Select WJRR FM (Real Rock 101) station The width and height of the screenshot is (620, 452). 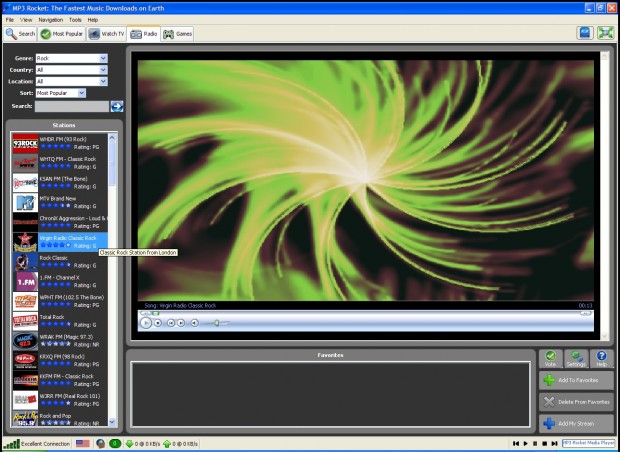(60, 400)
